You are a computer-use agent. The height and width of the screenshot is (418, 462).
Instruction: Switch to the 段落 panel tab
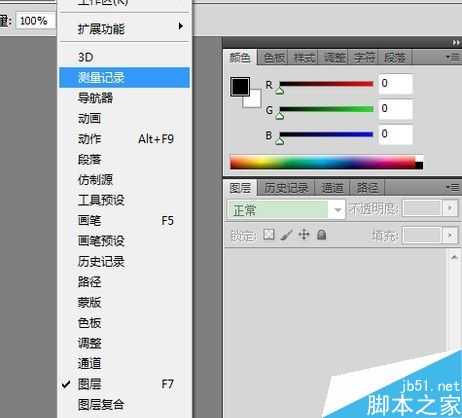point(395,58)
